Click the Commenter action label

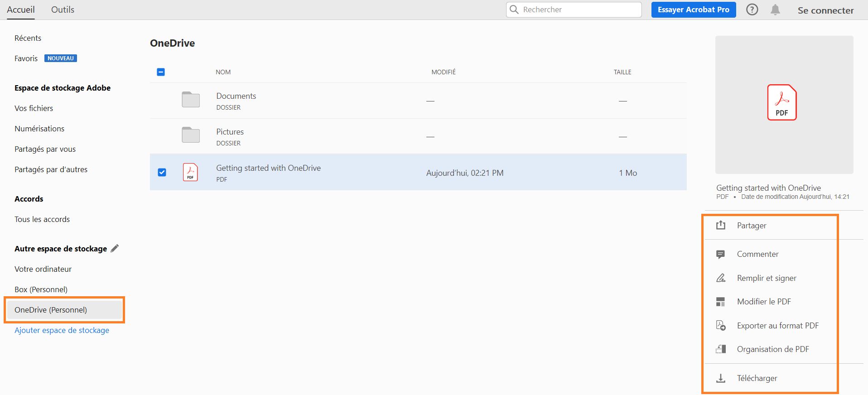click(x=757, y=254)
